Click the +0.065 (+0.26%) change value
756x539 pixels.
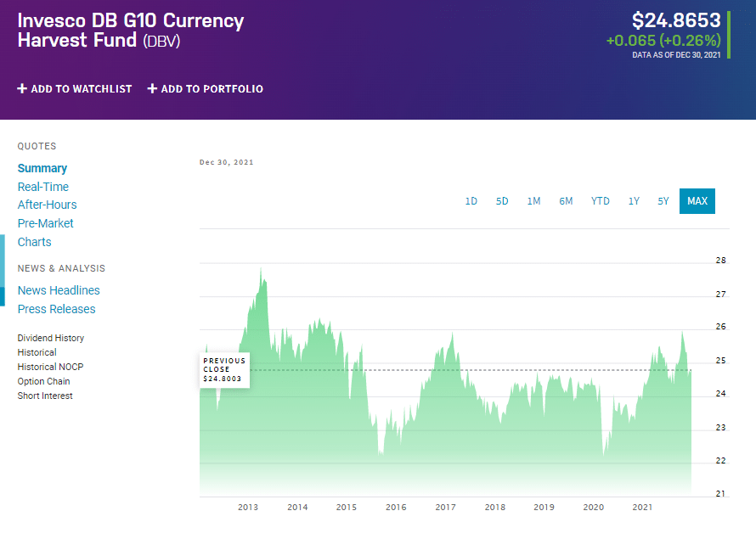(663, 41)
